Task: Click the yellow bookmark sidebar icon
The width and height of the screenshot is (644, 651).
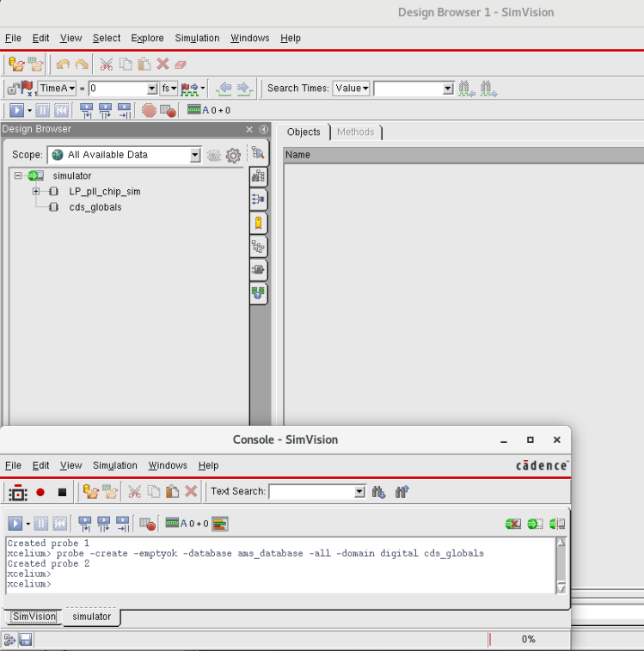Action: point(258,224)
